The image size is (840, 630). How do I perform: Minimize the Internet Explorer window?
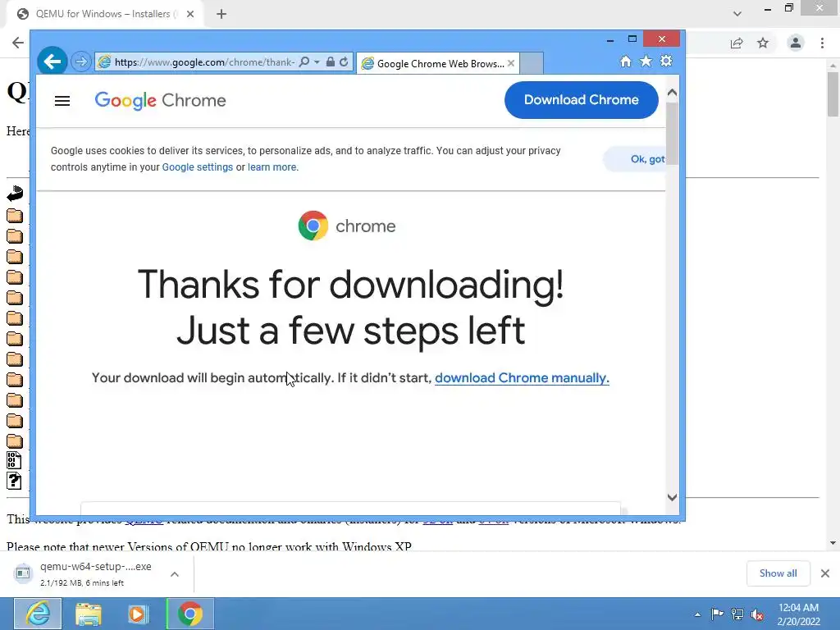[x=610, y=39]
